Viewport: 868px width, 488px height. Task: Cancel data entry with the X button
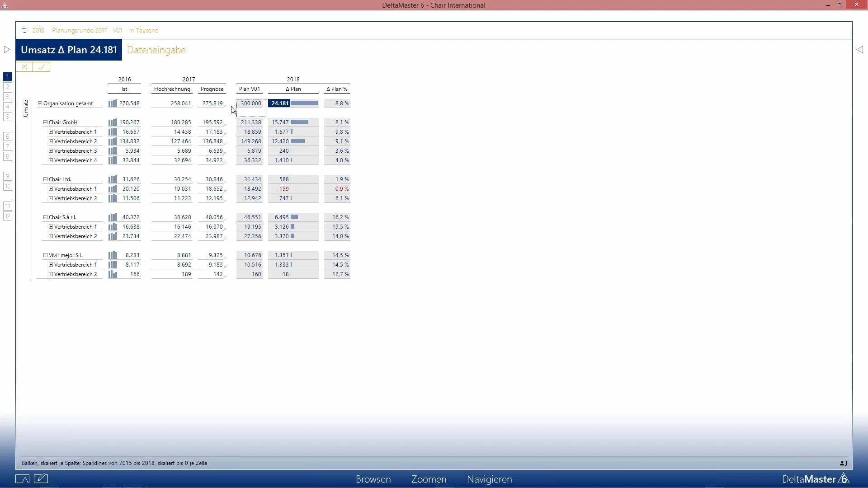tap(24, 67)
